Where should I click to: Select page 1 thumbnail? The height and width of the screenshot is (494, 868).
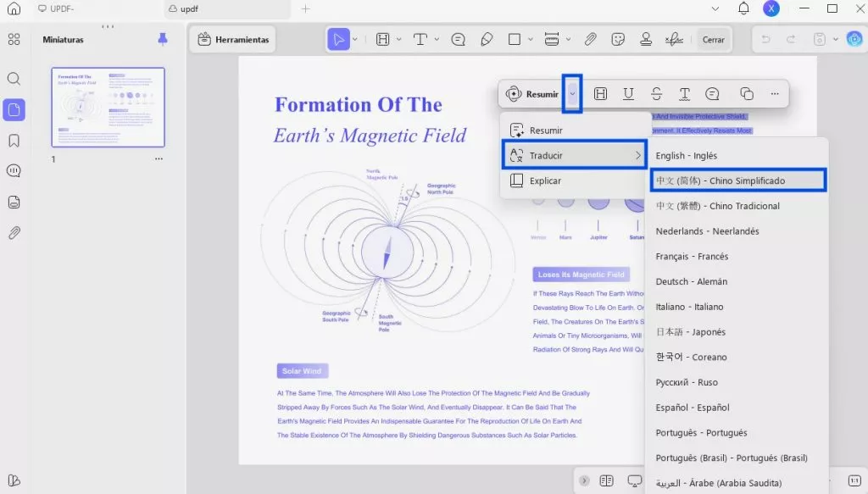[x=108, y=108]
